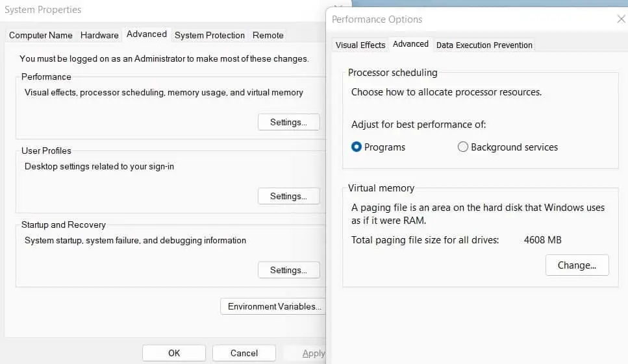This screenshot has height=364, width=628.
Task: Click the System Properties title bar
Action: 130,10
